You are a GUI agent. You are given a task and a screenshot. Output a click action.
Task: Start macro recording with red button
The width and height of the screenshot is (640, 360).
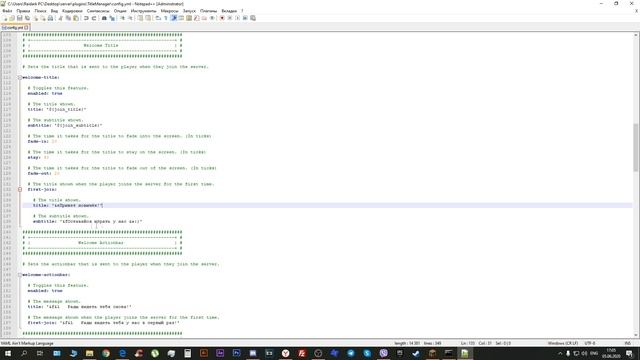click(x=222, y=18)
